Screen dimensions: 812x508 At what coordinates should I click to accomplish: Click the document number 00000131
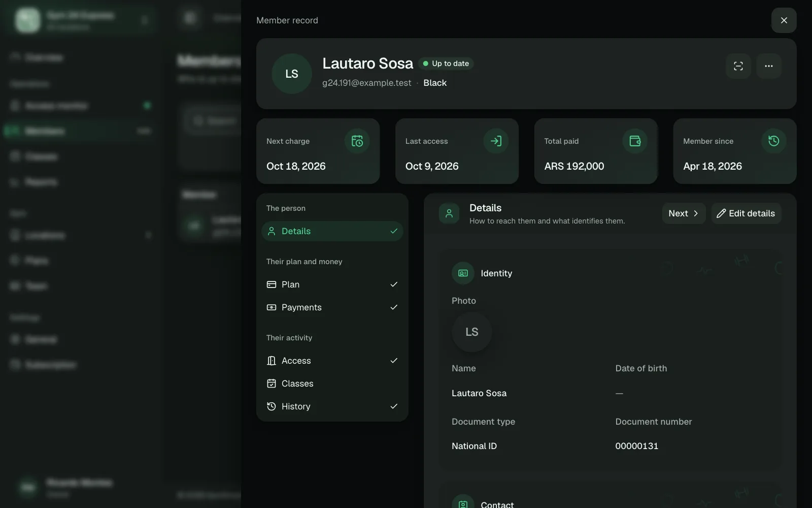click(637, 446)
